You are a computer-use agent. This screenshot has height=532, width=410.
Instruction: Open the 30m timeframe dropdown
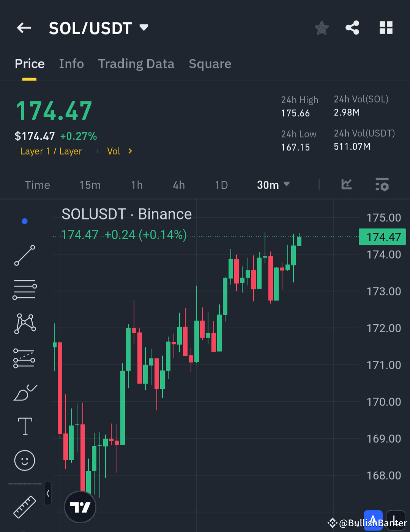[x=273, y=185]
